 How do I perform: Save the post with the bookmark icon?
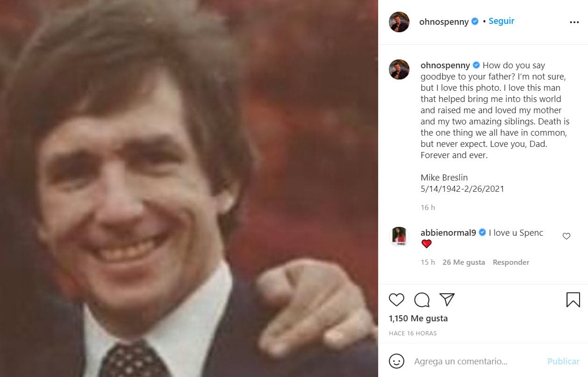pyautogui.click(x=573, y=299)
